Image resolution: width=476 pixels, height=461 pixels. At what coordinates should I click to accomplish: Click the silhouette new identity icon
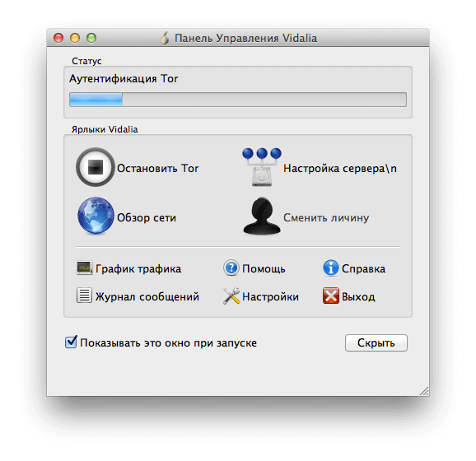[262, 216]
